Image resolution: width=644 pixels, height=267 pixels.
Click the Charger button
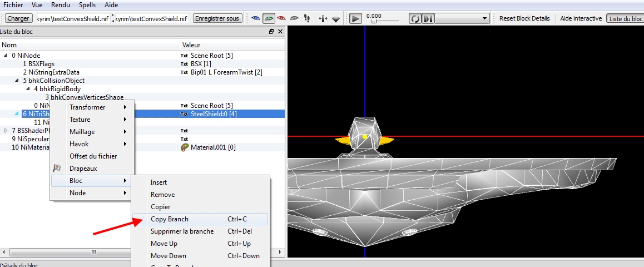click(18, 18)
